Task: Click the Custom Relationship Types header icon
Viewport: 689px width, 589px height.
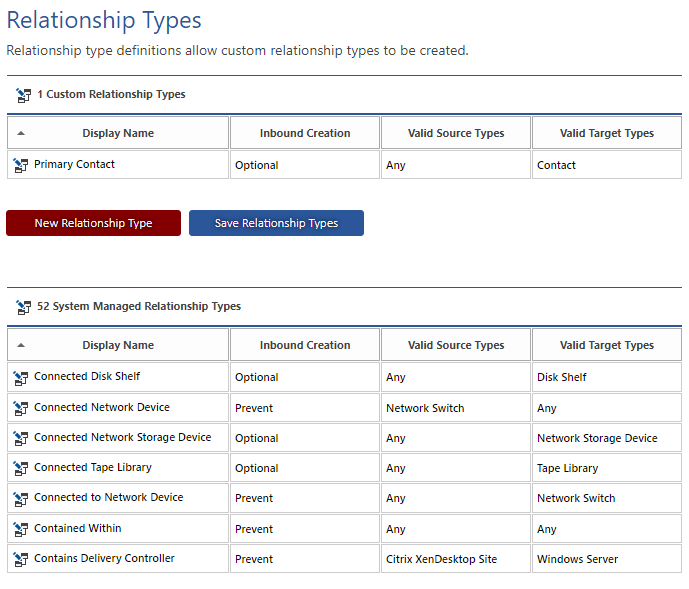Action: click(x=23, y=95)
